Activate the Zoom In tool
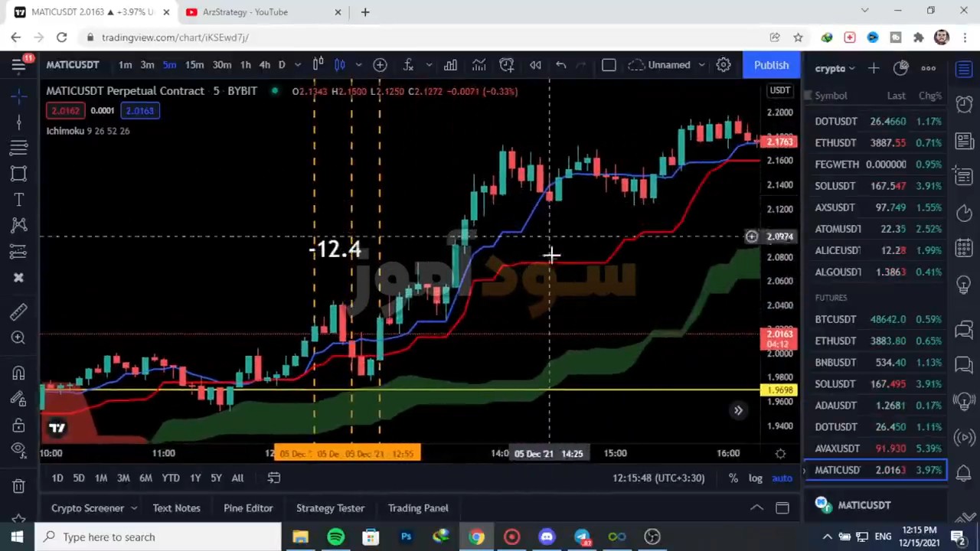This screenshot has height=551, width=980. tap(19, 337)
